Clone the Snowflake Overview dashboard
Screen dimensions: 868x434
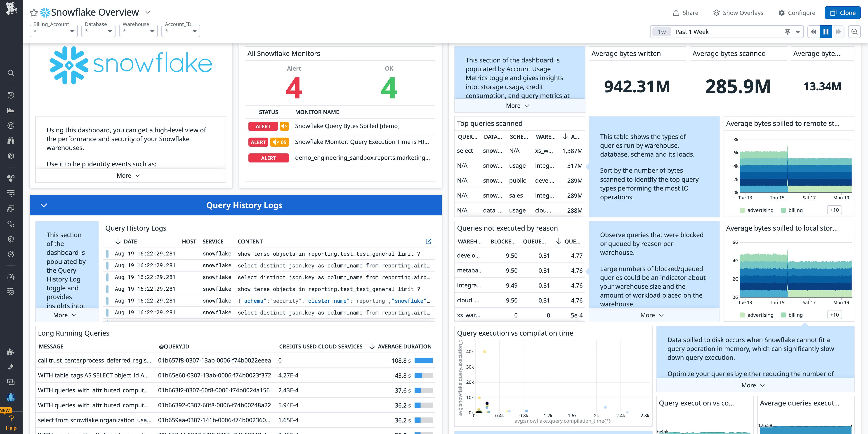tap(842, 13)
